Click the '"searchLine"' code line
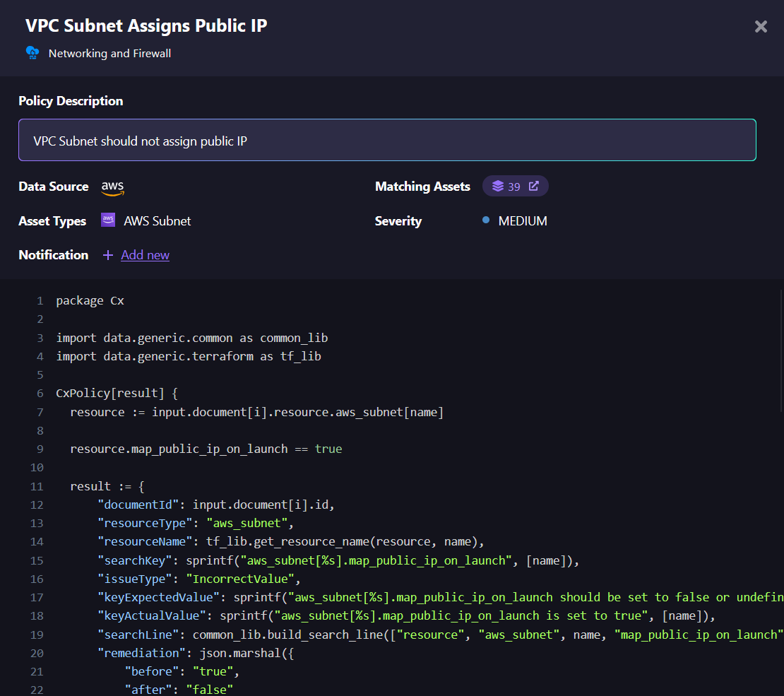Image resolution: width=784 pixels, height=696 pixels. point(441,635)
